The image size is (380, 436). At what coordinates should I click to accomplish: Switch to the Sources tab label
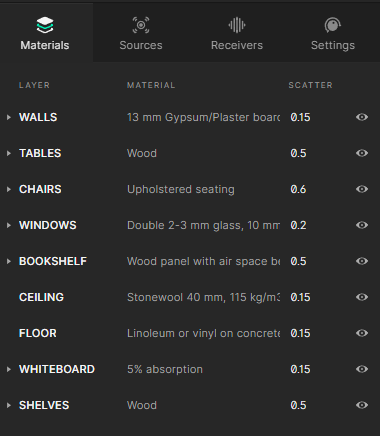point(141,45)
